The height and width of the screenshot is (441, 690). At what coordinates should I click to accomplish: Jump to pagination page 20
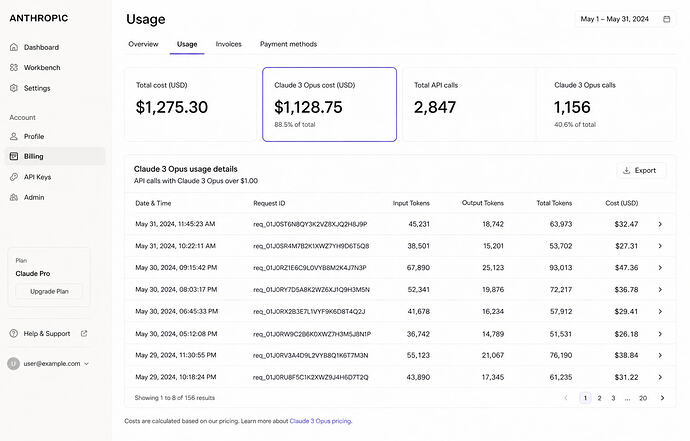tap(643, 398)
